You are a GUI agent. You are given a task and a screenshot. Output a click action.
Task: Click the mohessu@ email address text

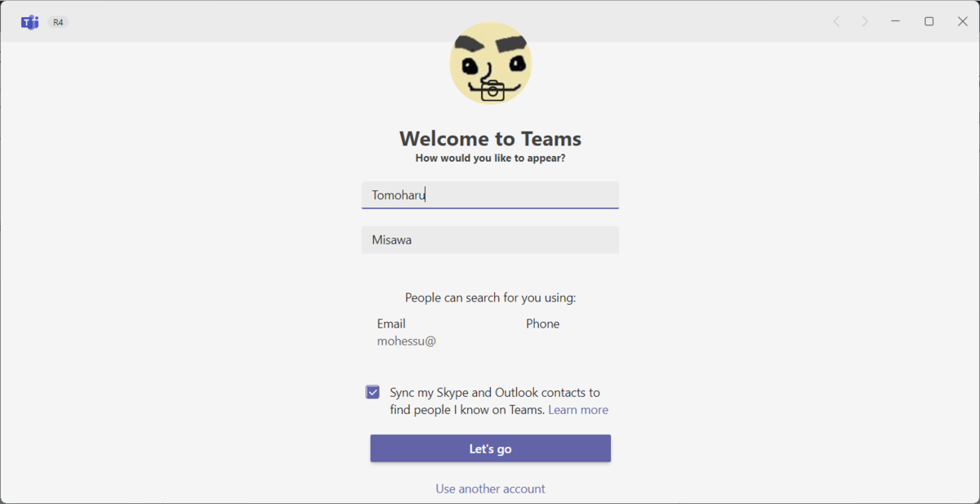407,341
